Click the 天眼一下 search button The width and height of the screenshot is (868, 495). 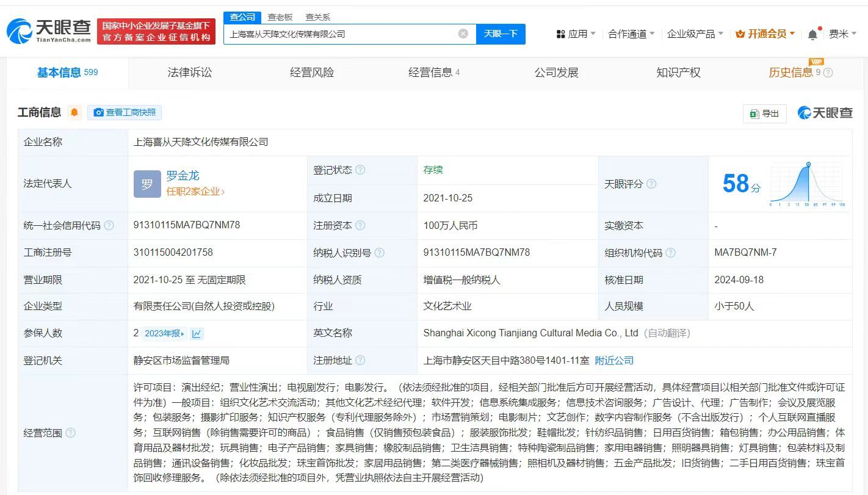[x=501, y=34]
